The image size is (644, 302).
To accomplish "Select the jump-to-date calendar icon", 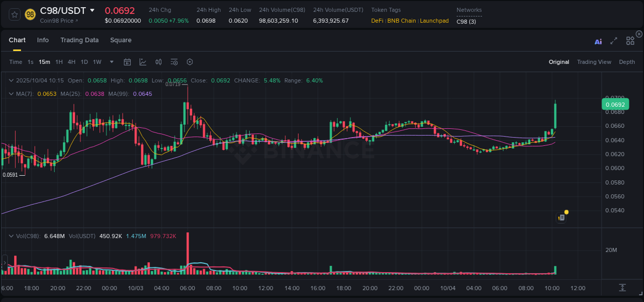I will click(x=127, y=62).
